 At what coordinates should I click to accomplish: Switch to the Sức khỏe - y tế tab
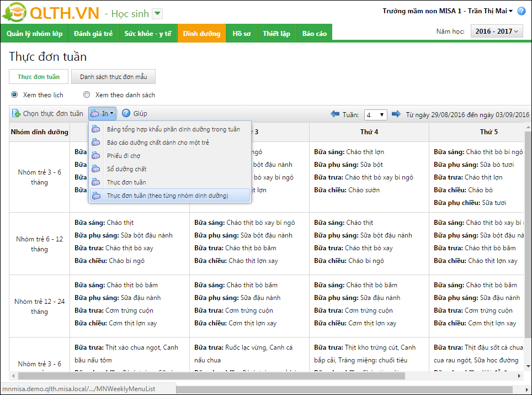point(147,34)
